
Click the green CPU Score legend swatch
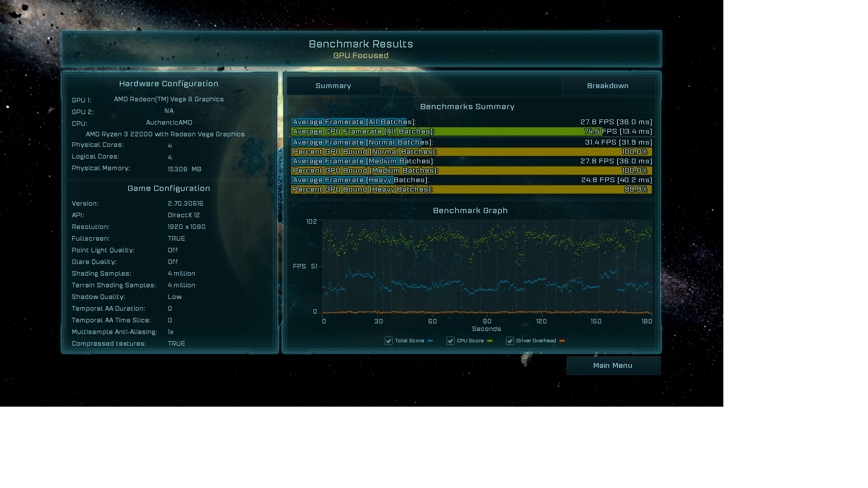(x=490, y=341)
